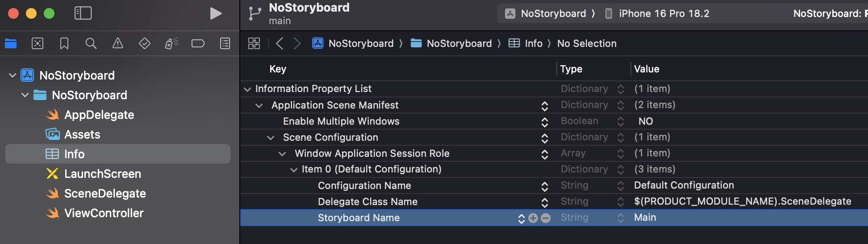868x244 pixels.
Task: Select Delegate Class Name key
Action: [x=367, y=202]
